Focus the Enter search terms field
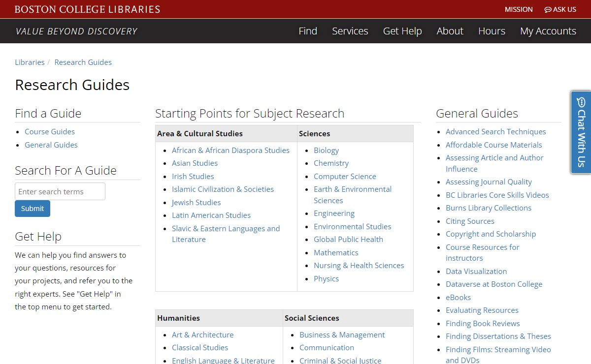This screenshot has width=591, height=364. [60, 191]
